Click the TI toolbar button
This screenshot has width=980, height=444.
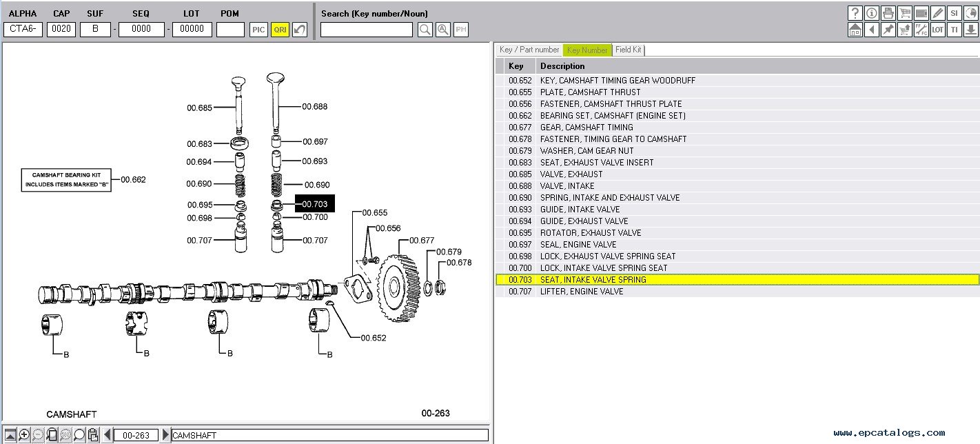click(954, 30)
